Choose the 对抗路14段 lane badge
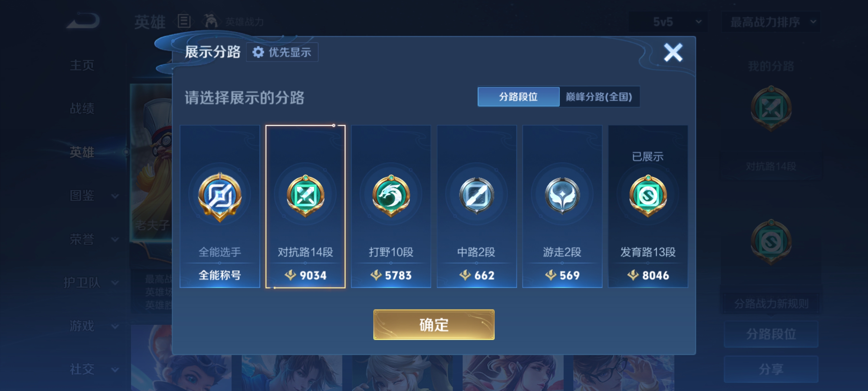868x391 pixels. 305,196
